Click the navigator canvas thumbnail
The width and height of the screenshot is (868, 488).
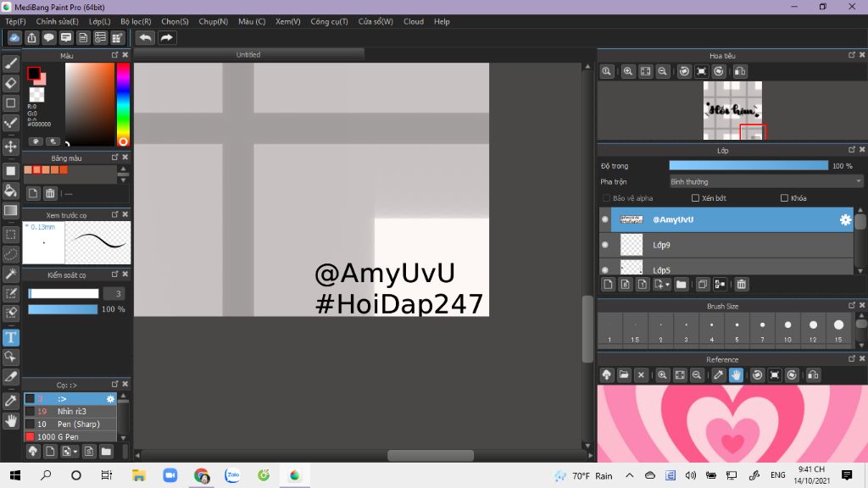(732, 110)
